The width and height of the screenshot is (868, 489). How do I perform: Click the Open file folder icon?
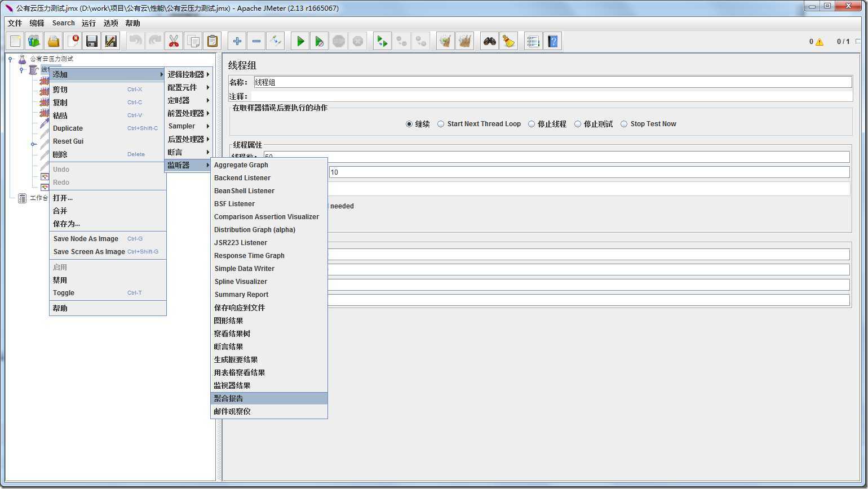point(54,41)
